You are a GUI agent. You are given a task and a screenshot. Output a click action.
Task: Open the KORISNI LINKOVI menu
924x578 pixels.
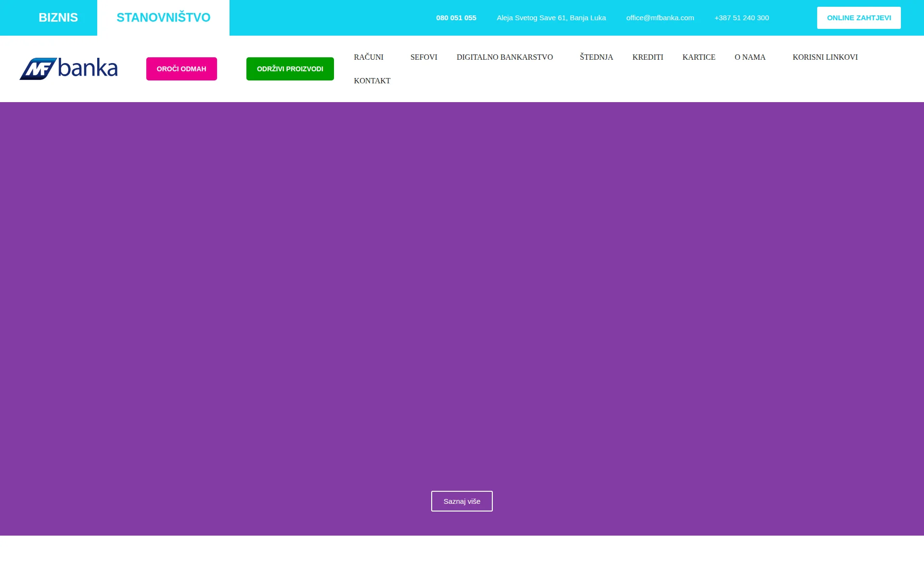click(825, 57)
